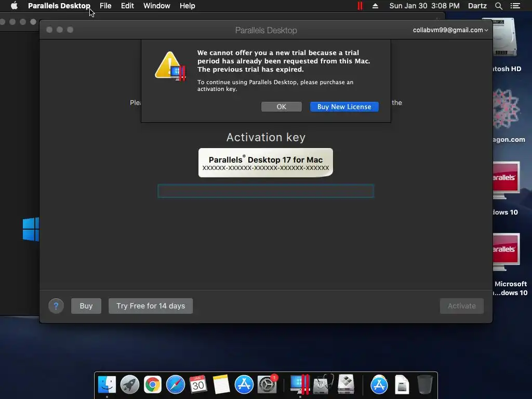Expand collabvm99@gmail.com account dropdown
This screenshot has width=532, height=399.
click(x=450, y=30)
